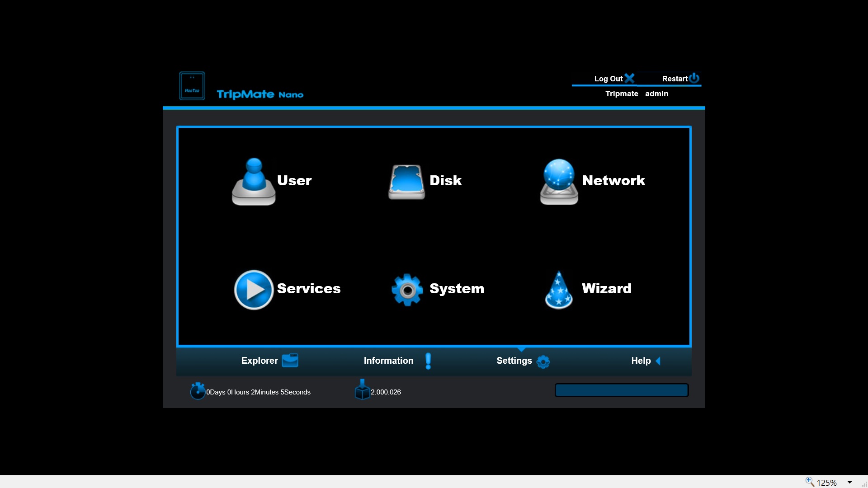This screenshot has width=868, height=488.
Task: Expand the zoom level dropdown arrow
Action: (x=849, y=482)
